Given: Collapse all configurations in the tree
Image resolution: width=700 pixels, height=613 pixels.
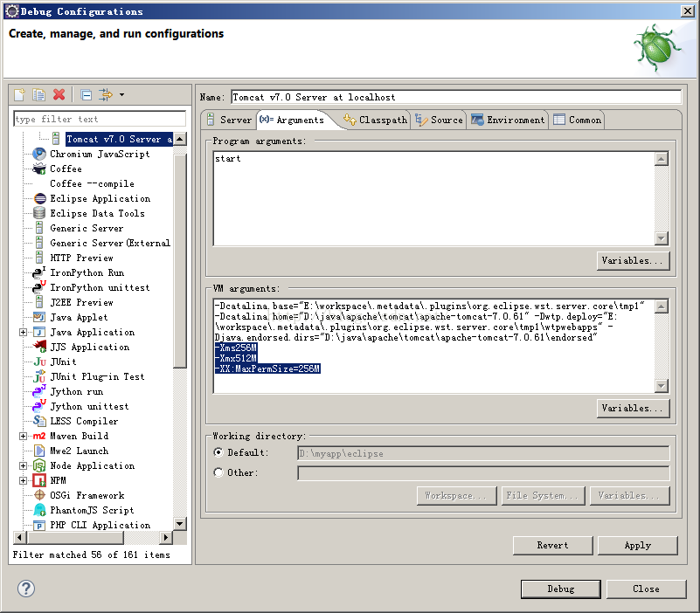Looking at the screenshot, I should [87, 94].
